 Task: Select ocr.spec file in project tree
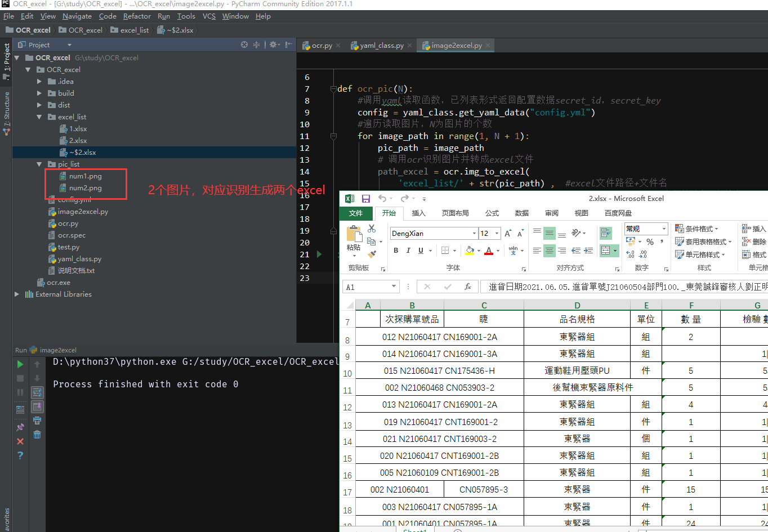click(72, 235)
